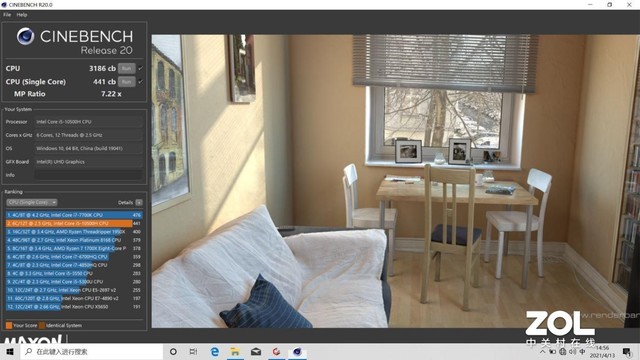Screen dimensions: 640x360
Task: Select ranking entry Intel Core i5-3550
Action: tap(74, 273)
